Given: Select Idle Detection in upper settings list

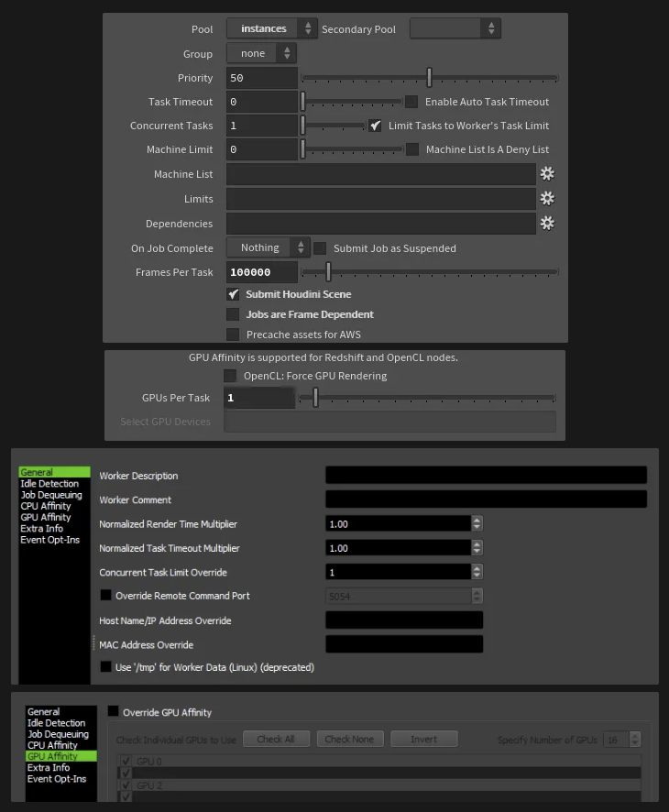Looking at the screenshot, I should [x=49, y=484].
